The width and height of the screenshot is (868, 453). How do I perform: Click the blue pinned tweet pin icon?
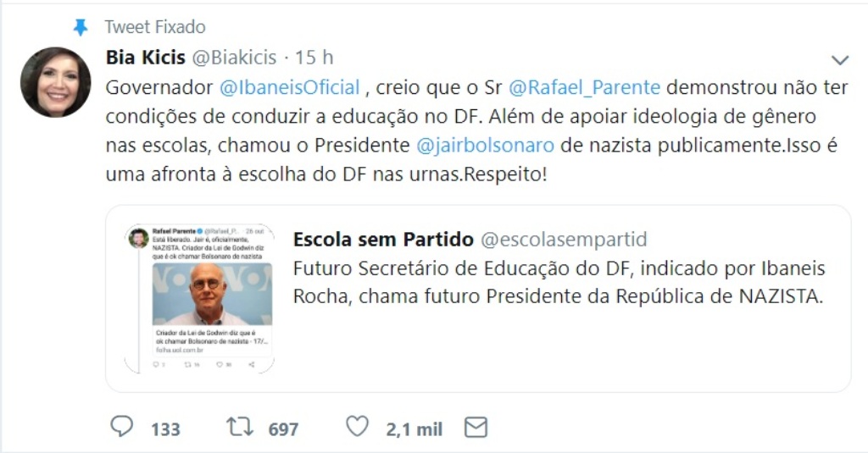81,28
